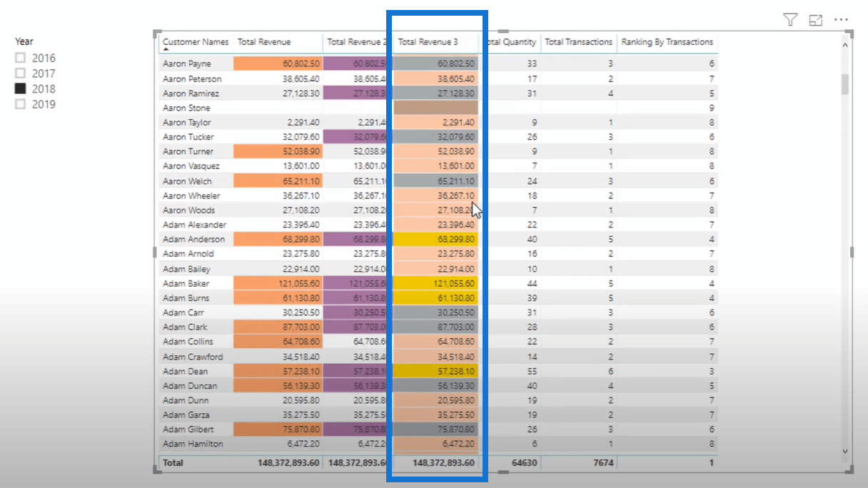
Task: Select the Aaron Woods customer name
Action: click(188, 210)
